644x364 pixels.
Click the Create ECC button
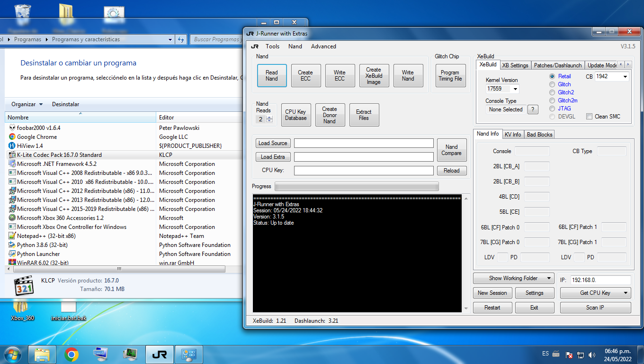coord(306,76)
